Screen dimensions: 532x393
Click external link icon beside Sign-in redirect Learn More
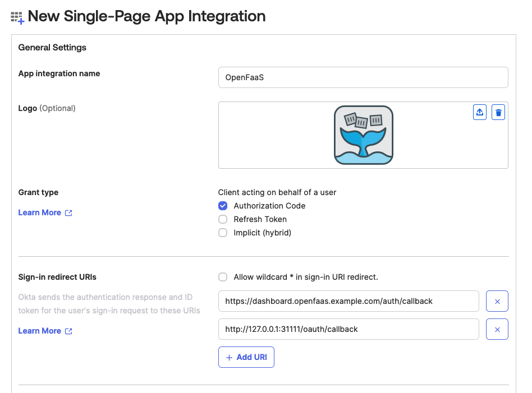[68, 331]
